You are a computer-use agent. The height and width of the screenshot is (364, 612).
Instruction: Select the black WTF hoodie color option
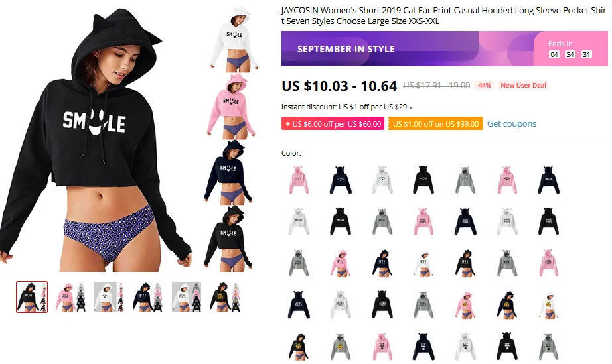coord(465,263)
